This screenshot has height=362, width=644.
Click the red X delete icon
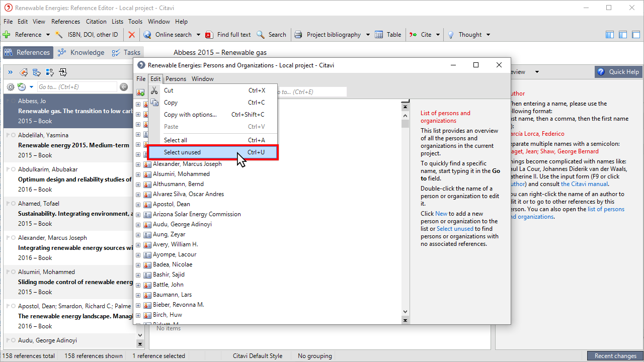point(132,35)
